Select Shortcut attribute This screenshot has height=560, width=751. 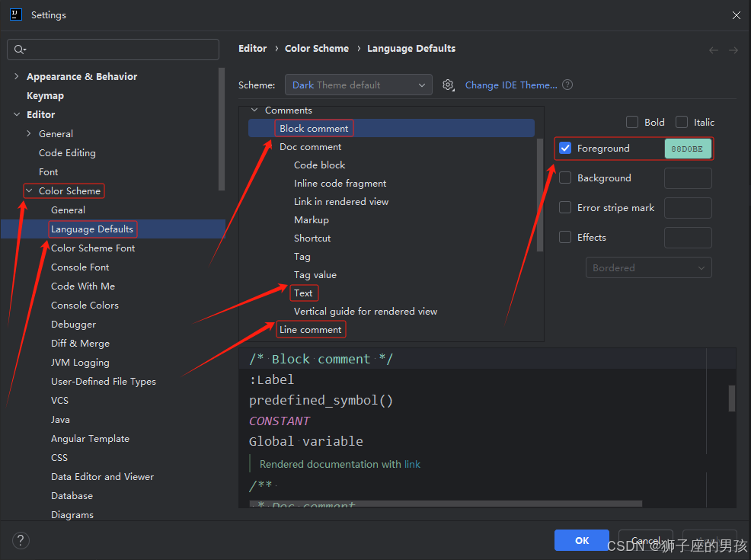tap(312, 238)
